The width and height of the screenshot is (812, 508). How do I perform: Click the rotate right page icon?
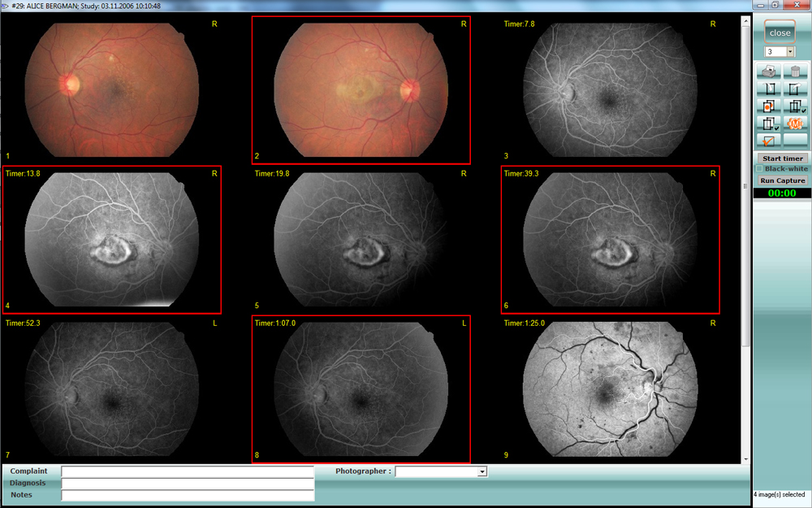click(796, 89)
